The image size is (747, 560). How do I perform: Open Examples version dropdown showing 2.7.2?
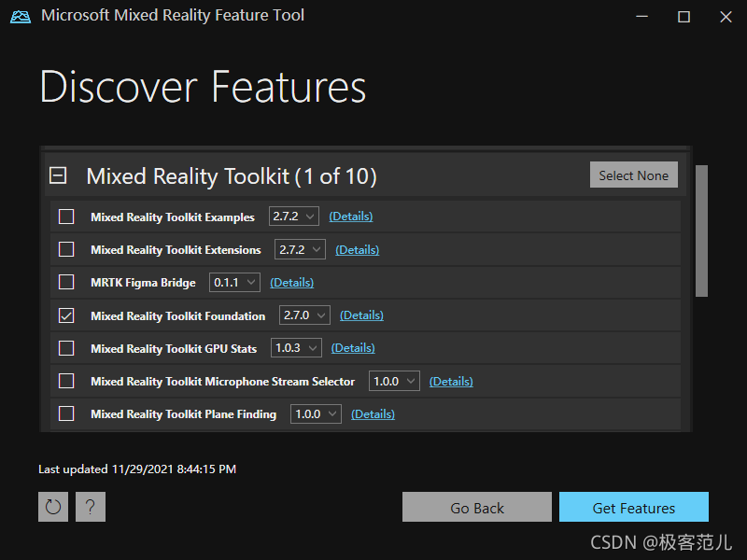point(294,217)
